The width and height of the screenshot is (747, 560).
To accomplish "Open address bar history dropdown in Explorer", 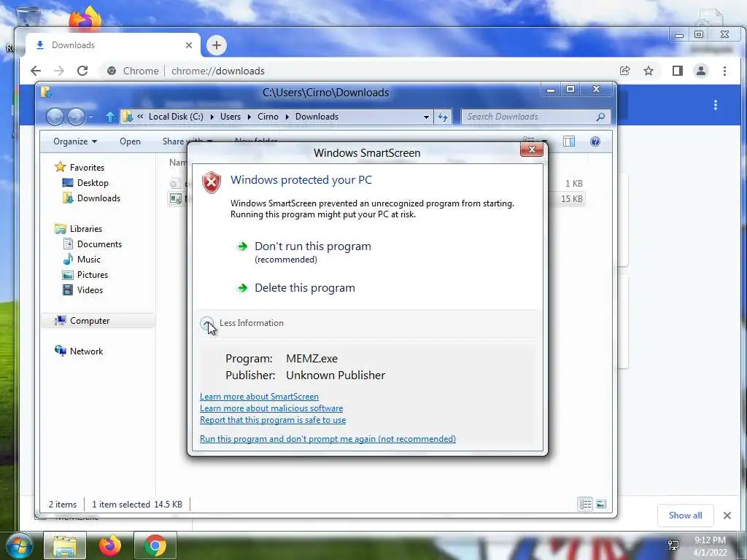I will pyautogui.click(x=426, y=117).
